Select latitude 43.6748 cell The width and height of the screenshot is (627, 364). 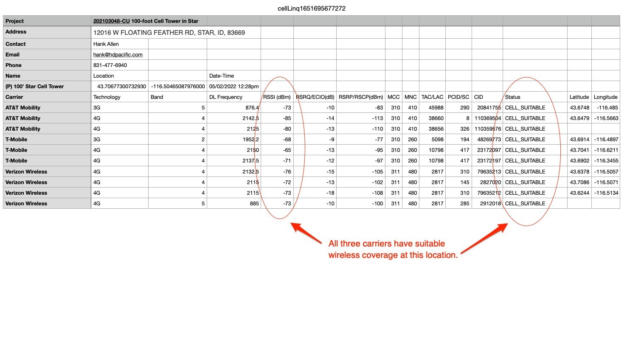579,107
